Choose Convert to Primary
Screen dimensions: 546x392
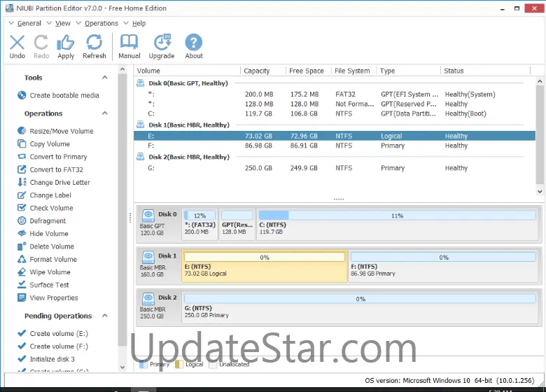click(52, 157)
